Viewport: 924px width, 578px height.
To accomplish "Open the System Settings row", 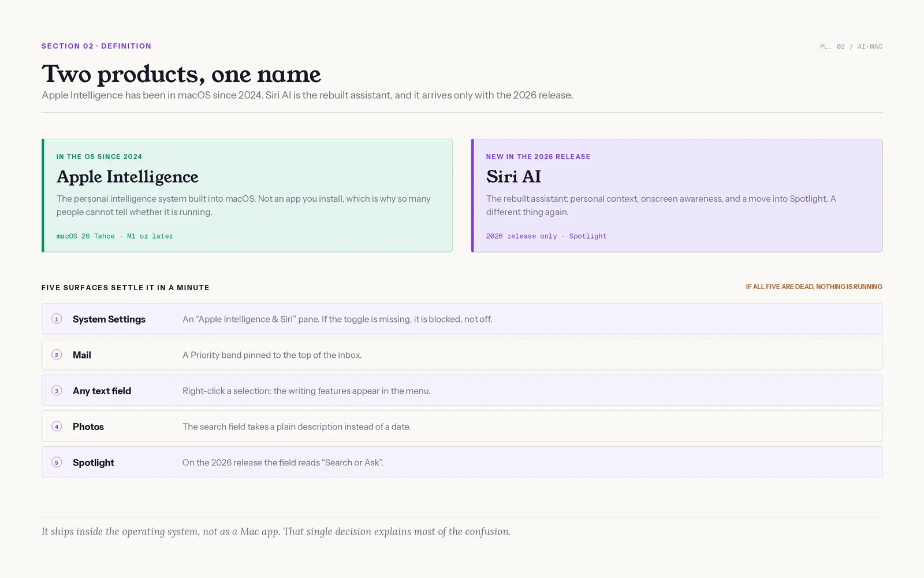I will coord(462,318).
